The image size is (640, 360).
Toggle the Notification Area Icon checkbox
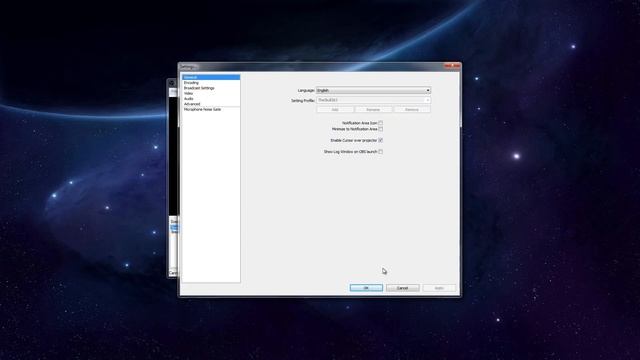(380, 123)
